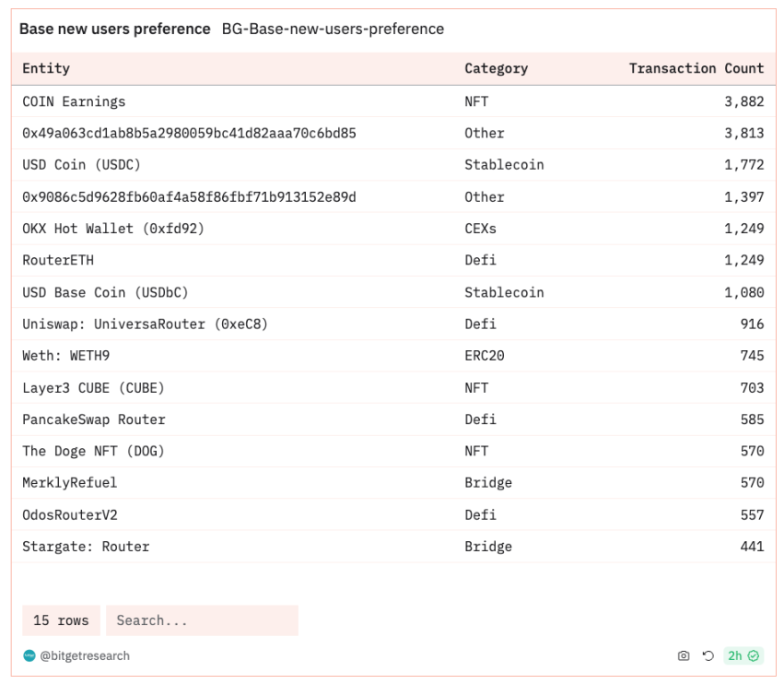
Task: Sort by Transaction Count column header
Action: click(696, 68)
